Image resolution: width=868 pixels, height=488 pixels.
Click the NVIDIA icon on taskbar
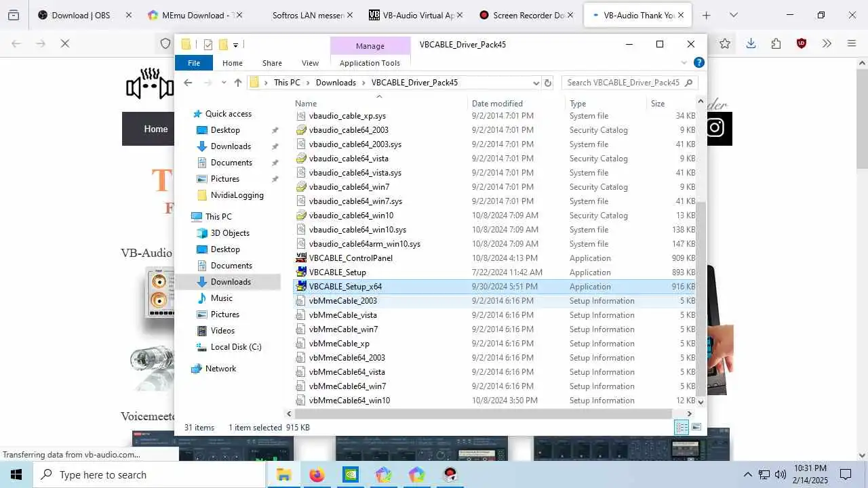tap(351, 474)
